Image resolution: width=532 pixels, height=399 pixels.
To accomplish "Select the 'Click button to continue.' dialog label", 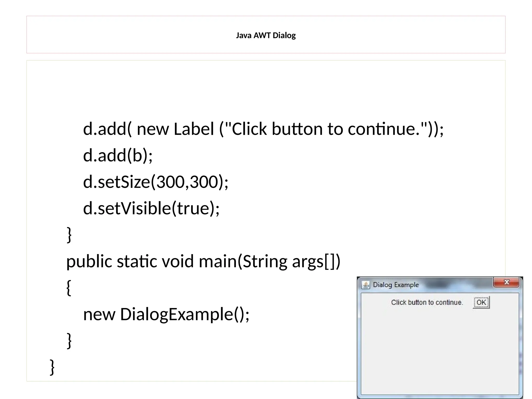I will coord(427,302).
